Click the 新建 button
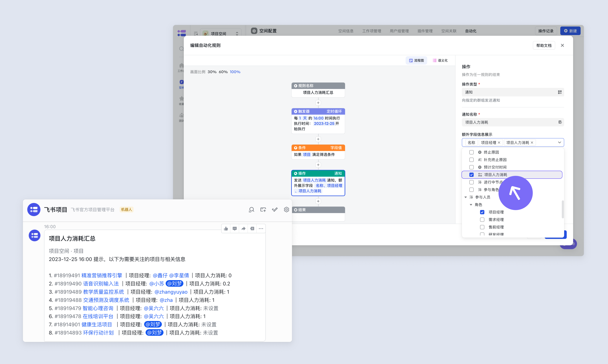608x364 pixels. click(570, 31)
